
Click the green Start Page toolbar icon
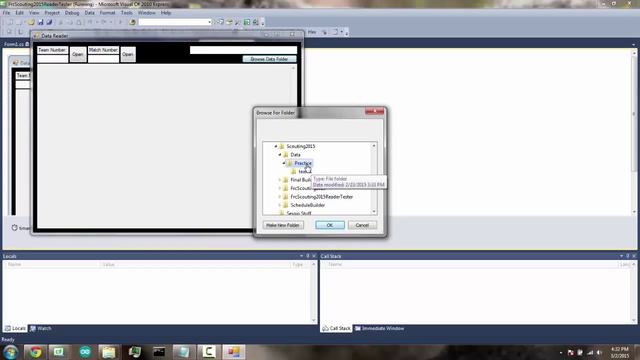[247, 22]
